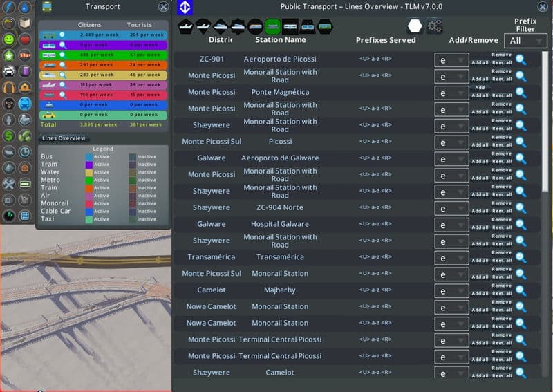
Task: Open the Electricity info view icon
Action: 9,8
